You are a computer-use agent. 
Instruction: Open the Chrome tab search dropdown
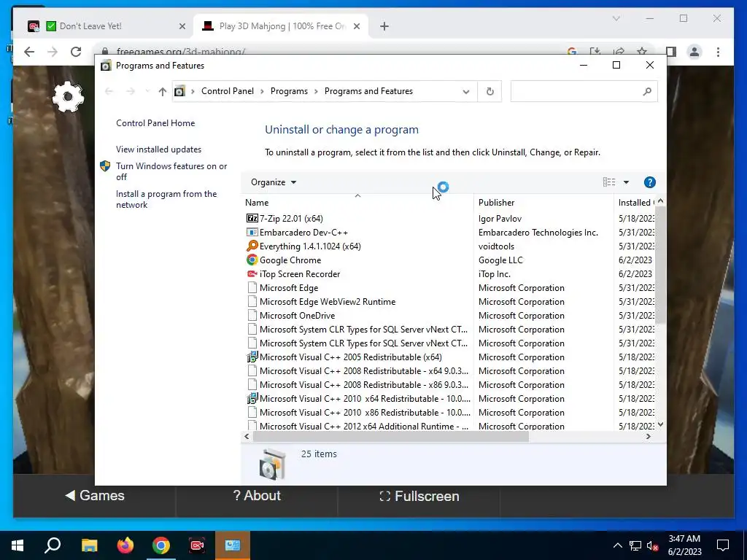[x=616, y=18]
